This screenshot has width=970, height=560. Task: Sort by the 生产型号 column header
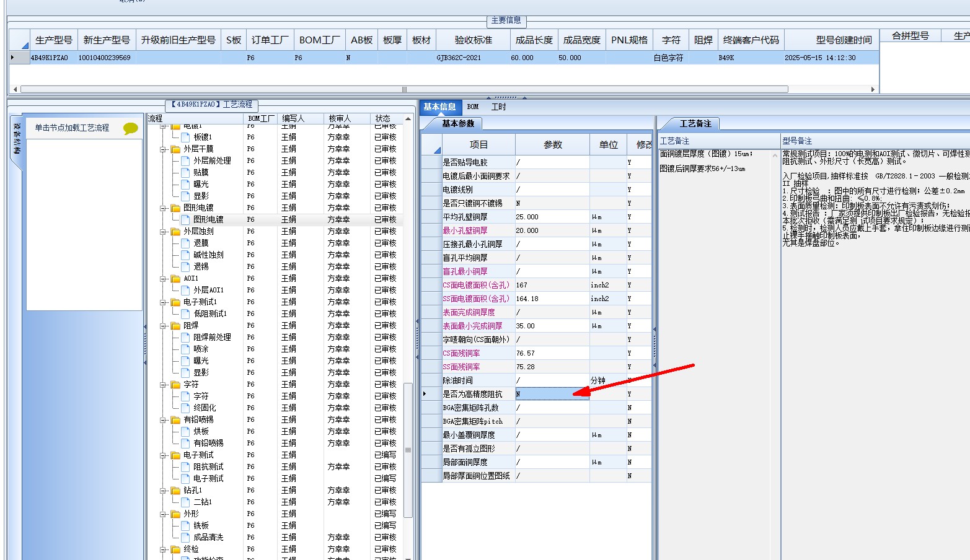pos(54,40)
